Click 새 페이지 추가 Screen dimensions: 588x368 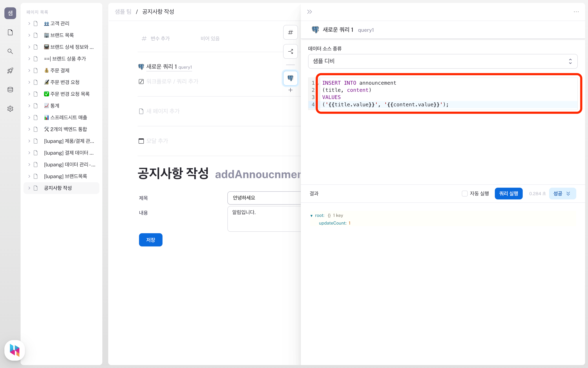pos(163,111)
